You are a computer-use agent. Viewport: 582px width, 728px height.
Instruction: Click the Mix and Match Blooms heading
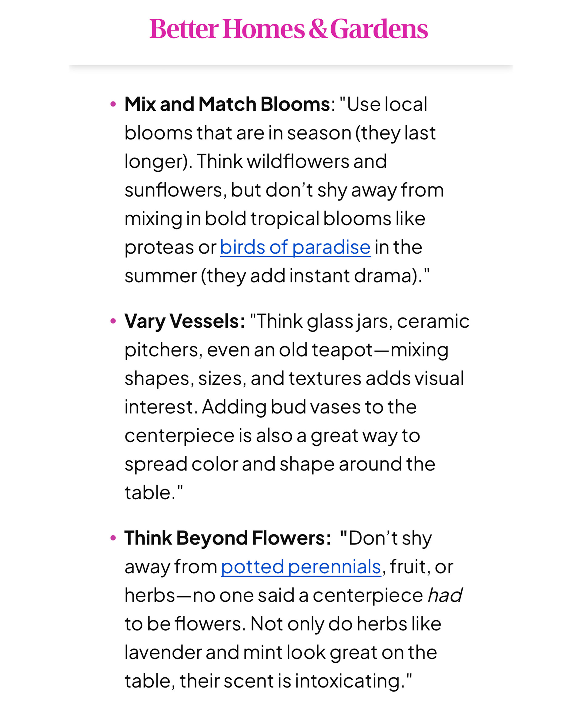coord(227,104)
